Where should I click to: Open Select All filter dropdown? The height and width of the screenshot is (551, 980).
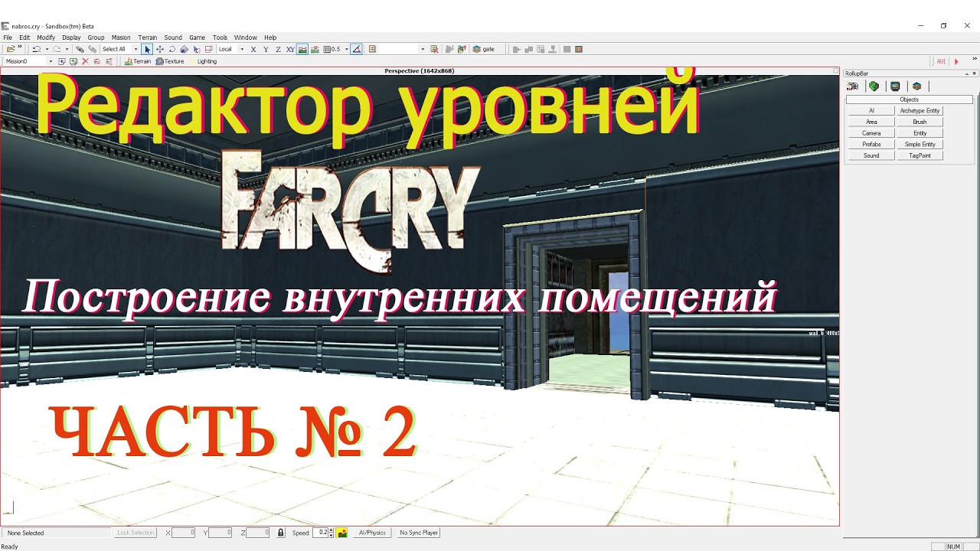tap(136, 49)
